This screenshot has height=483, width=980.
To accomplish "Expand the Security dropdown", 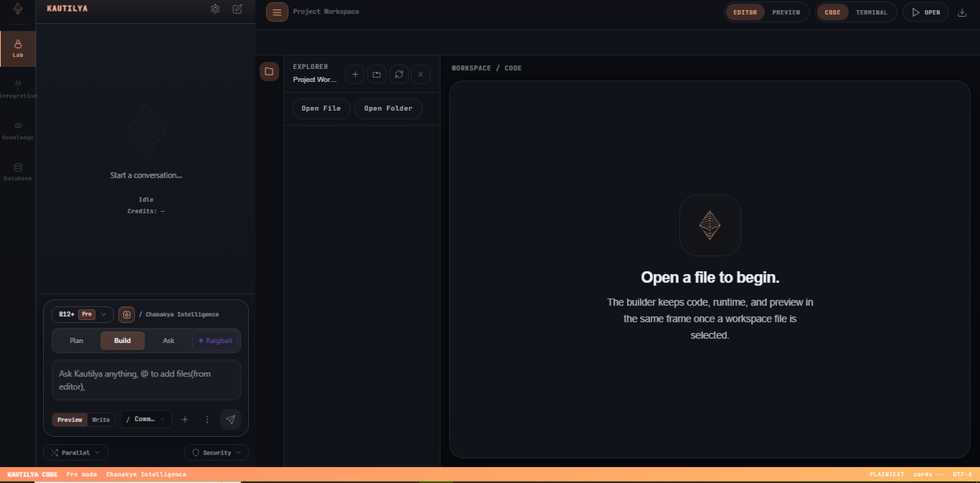I will pos(217,452).
